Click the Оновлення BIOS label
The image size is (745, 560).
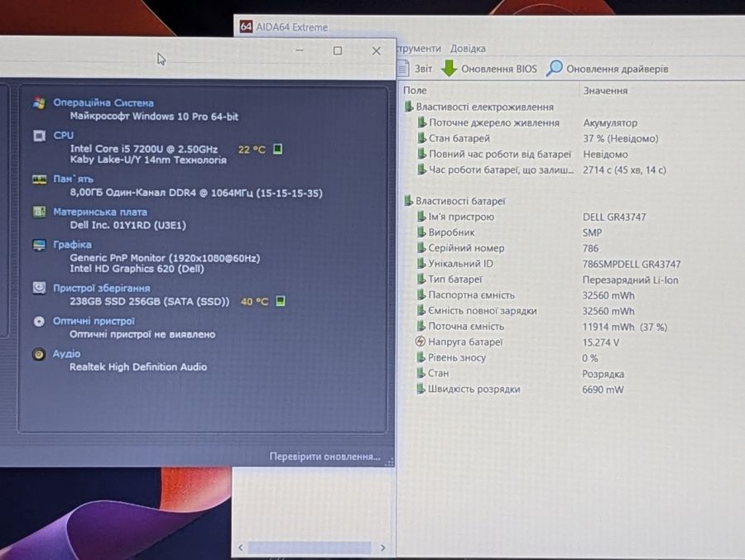(x=499, y=69)
